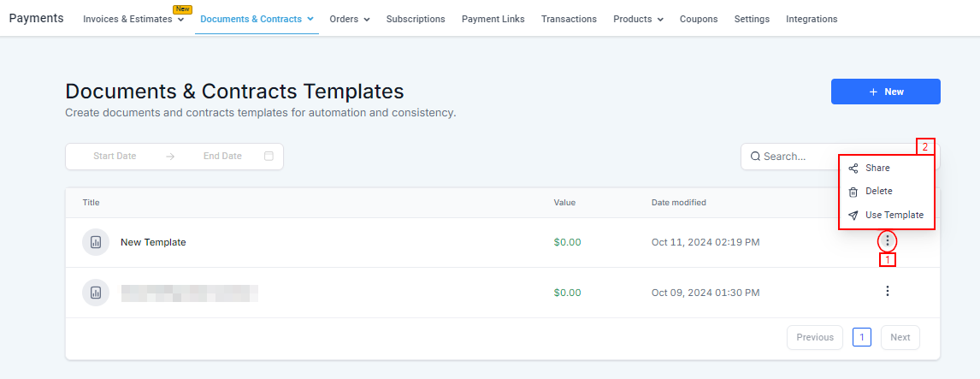Click the Date modified column header
Viewport: 980px width, 379px height.
(679, 203)
